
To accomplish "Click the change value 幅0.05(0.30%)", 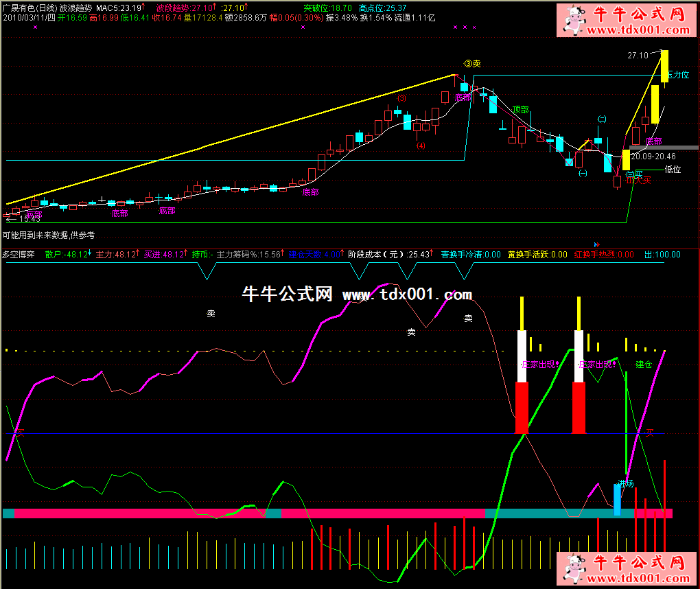I will click(x=296, y=18).
